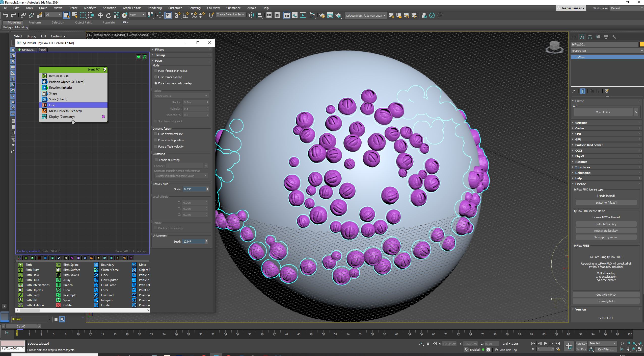This screenshot has width=644, height=356.
Task: Open the Graph Editors menu
Action: 132,8
